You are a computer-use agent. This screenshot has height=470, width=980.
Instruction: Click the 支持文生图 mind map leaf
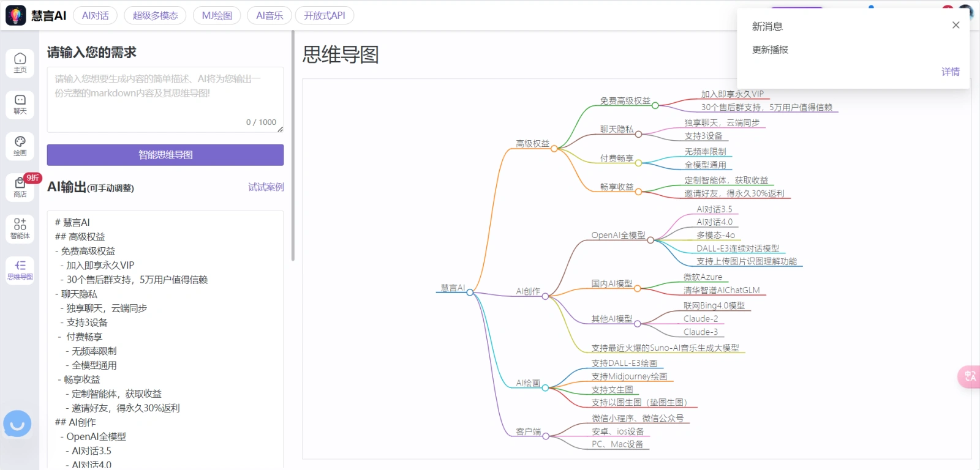[x=612, y=390]
